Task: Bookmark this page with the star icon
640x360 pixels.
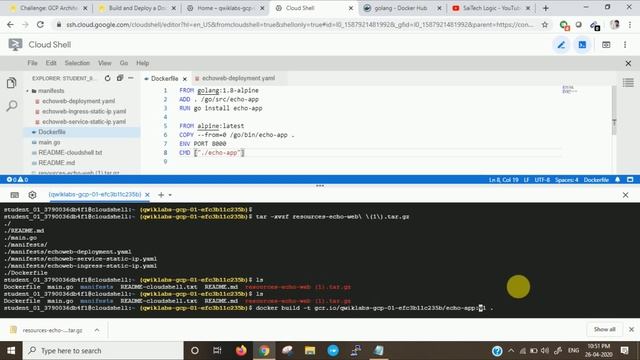Action: (x=544, y=25)
